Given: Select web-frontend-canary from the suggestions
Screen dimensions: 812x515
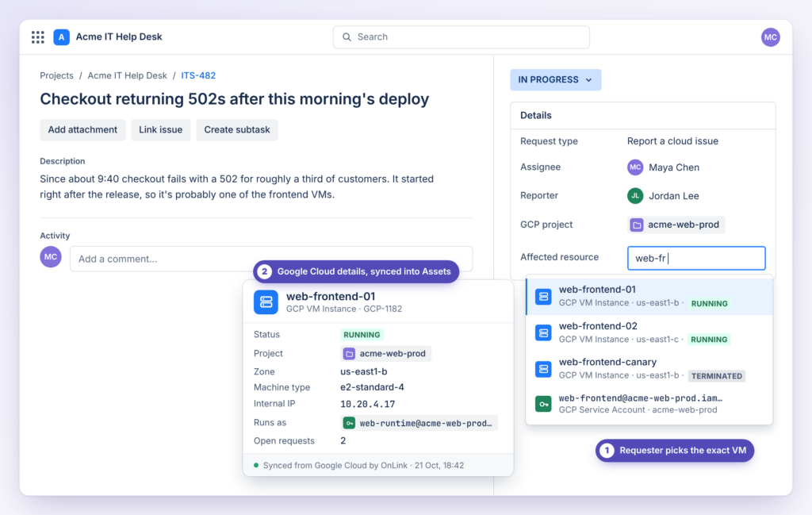Looking at the screenshot, I should 649,369.
